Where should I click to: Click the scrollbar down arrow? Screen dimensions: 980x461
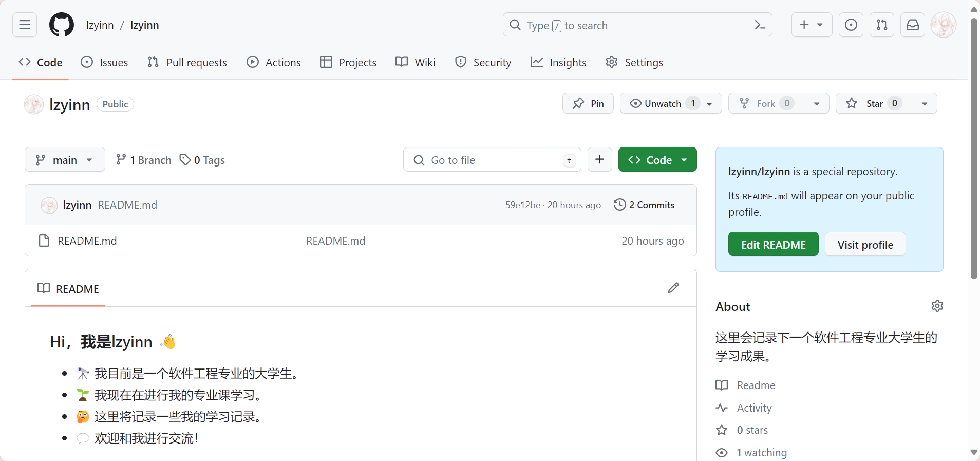(x=974, y=452)
